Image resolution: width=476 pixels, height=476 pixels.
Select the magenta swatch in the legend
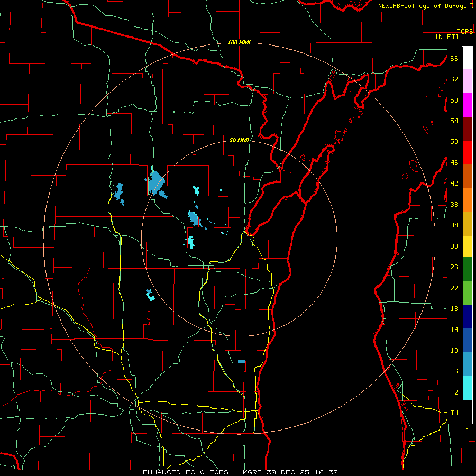pos(467,105)
